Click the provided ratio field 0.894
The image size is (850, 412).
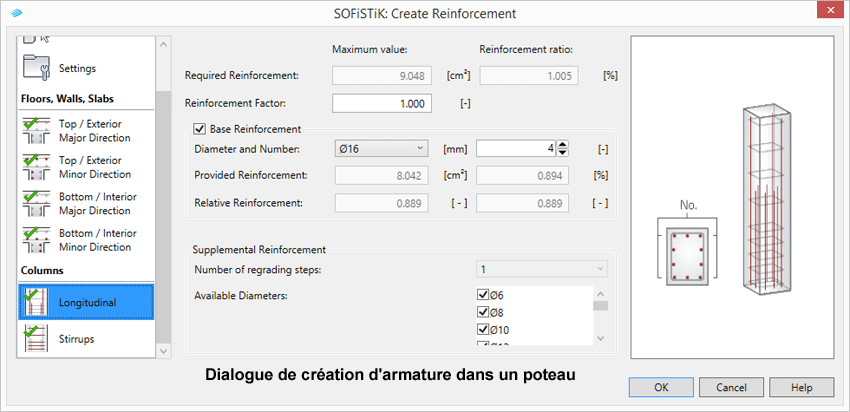tap(523, 176)
